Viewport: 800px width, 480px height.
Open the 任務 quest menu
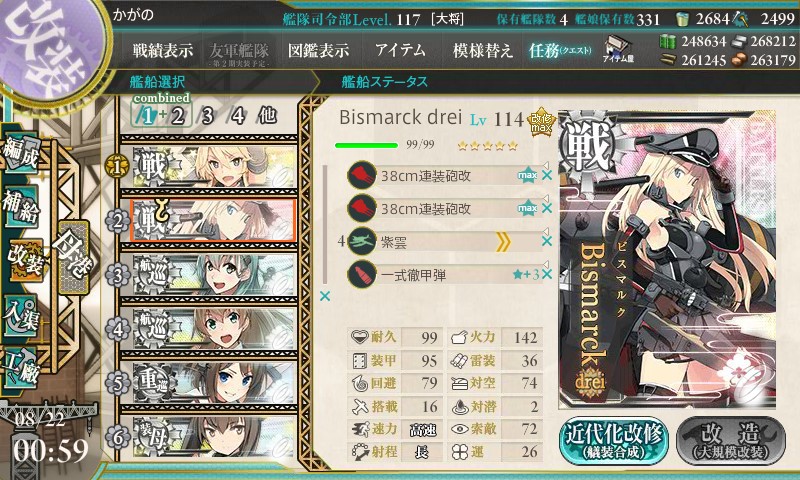click(560, 50)
